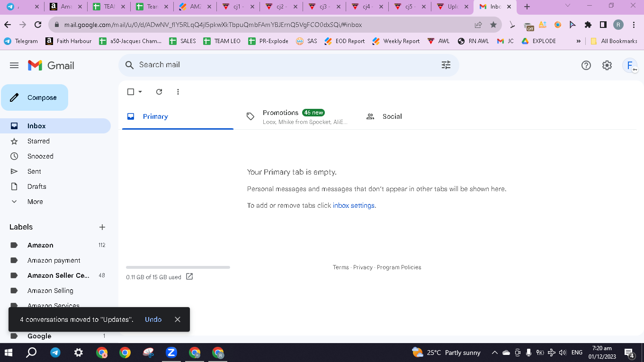Tick the select-all conversations checkbox
Viewport: 644px width, 362px height.
click(x=131, y=92)
